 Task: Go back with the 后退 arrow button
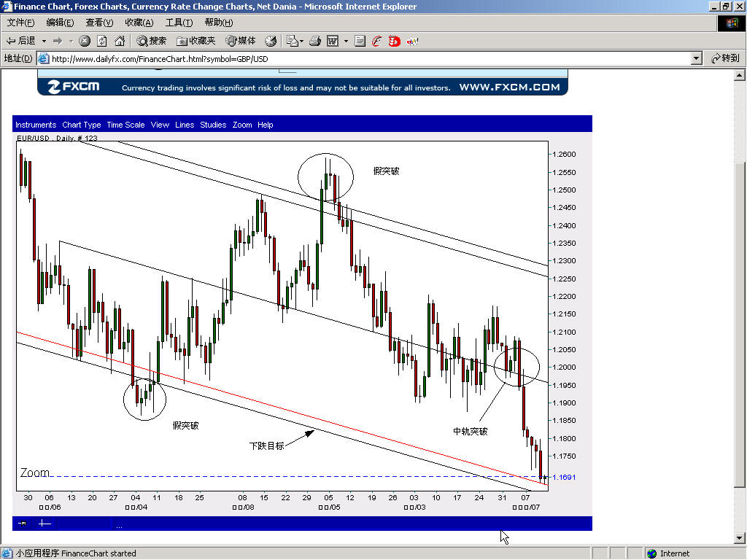coord(20,41)
